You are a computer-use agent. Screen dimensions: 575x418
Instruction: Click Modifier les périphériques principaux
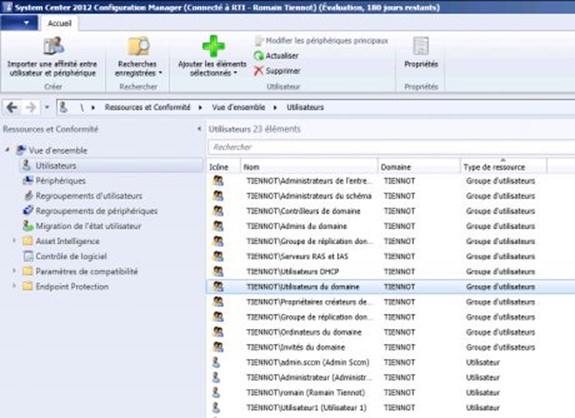[x=321, y=41]
